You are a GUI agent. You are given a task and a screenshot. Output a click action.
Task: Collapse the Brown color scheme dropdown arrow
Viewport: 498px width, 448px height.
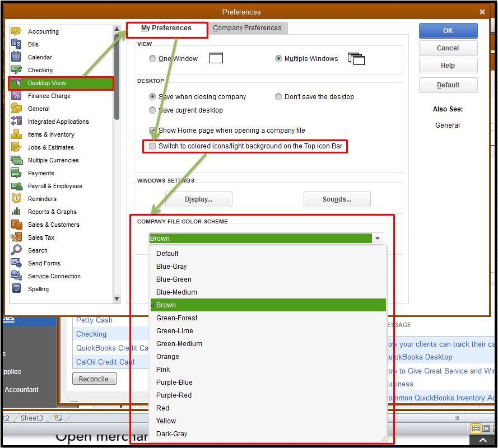tap(378, 238)
